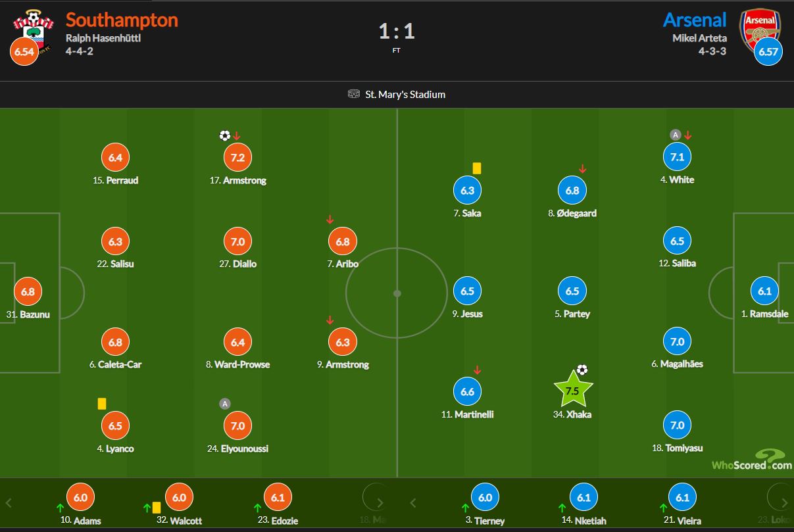Open the Arsenal team name link

(695, 20)
